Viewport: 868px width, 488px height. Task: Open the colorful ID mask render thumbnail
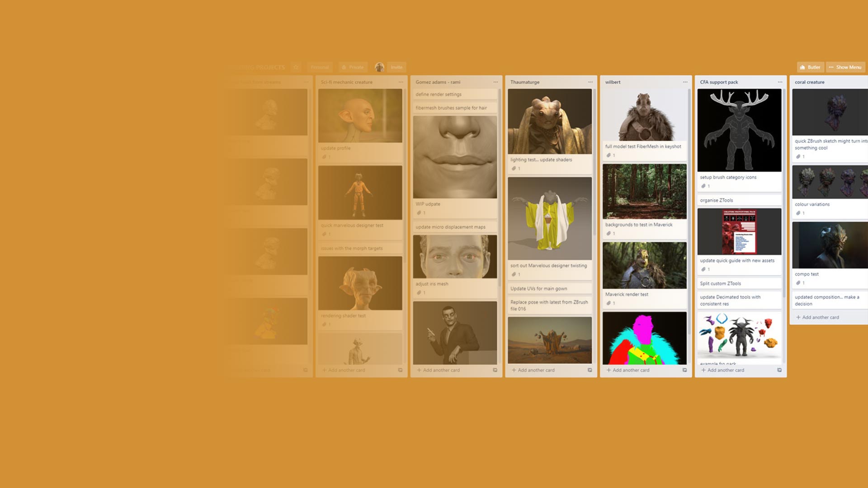(x=644, y=338)
